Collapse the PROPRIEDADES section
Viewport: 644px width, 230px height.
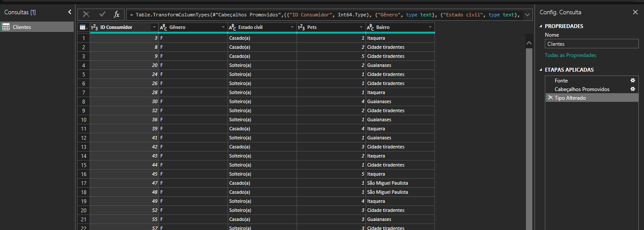[541, 26]
